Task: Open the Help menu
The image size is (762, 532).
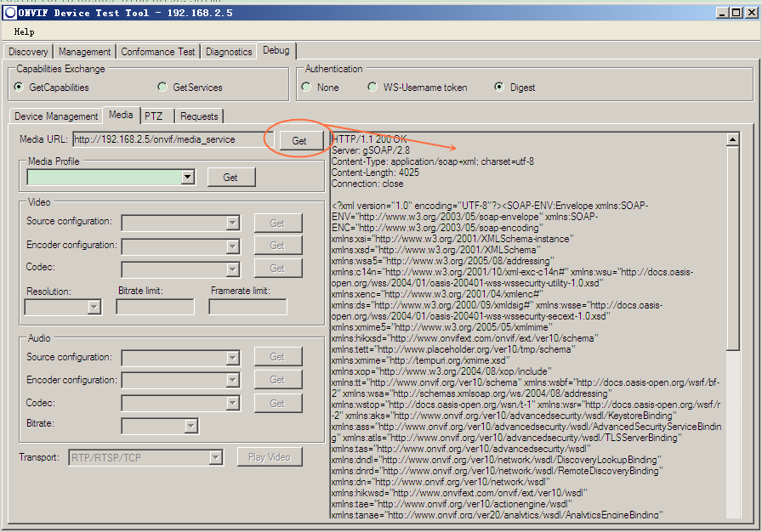Action: point(24,32)
